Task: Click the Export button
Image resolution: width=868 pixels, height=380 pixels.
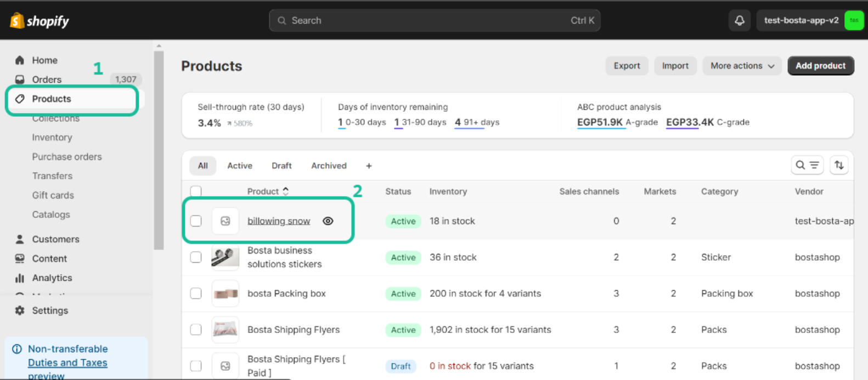Action: 627,66
